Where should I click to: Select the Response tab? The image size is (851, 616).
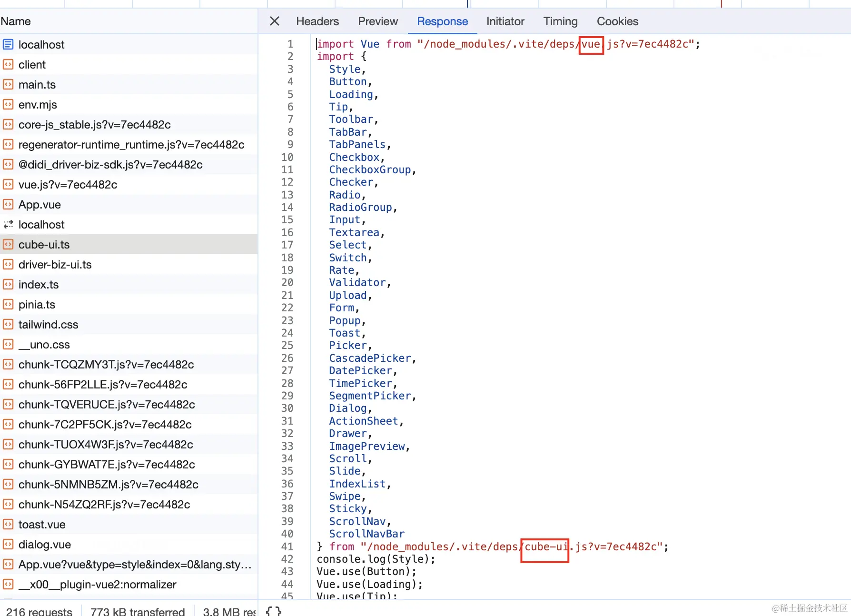click(443, 21)
